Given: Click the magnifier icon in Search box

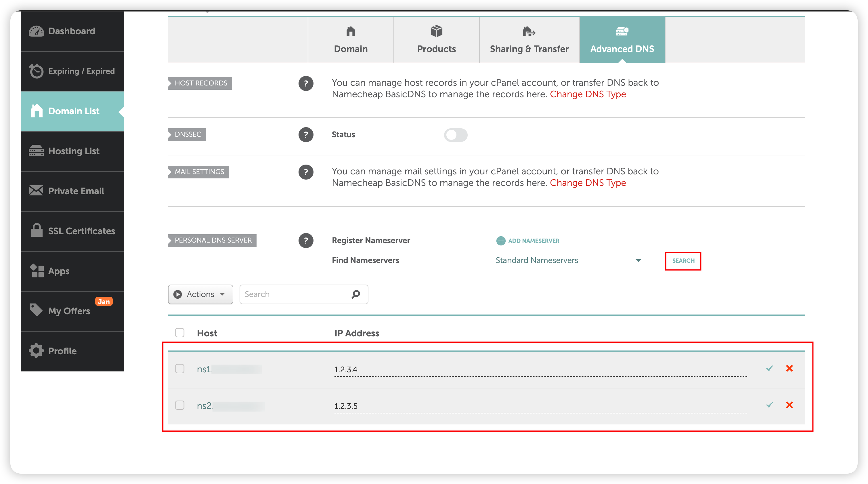Looking at the screenshot, I should (x=355, y=294).
